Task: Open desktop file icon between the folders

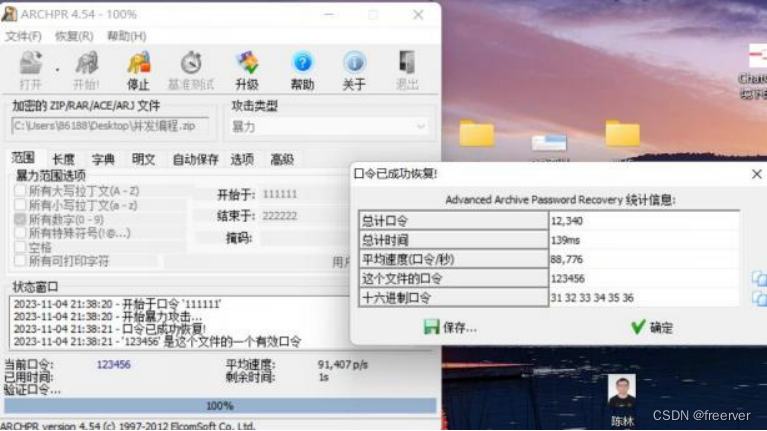Action: click(549, 142)
